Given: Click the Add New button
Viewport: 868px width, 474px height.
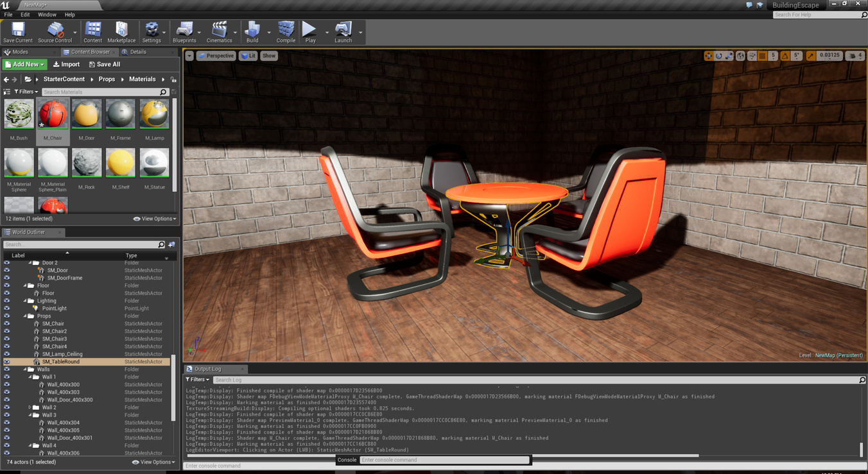Looking at the screenshot, I should [25, 64].
